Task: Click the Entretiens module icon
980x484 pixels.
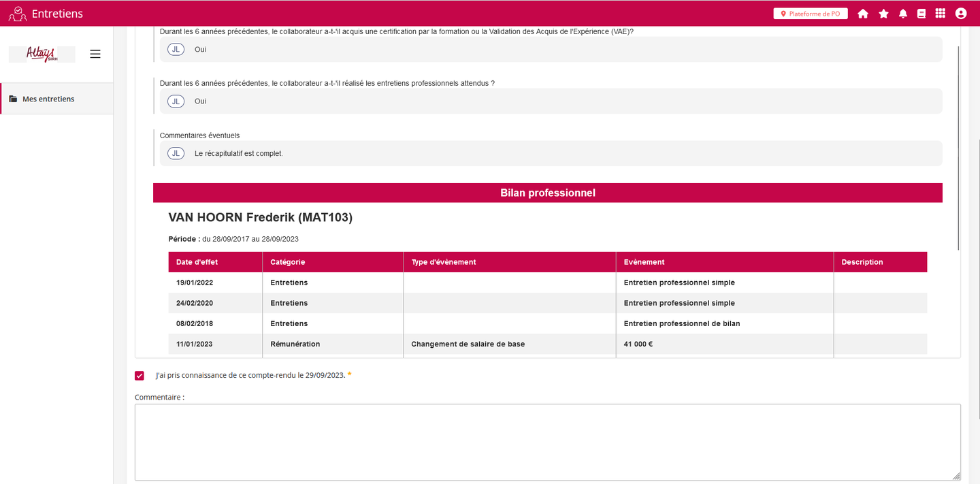Action: coord(18,14)
